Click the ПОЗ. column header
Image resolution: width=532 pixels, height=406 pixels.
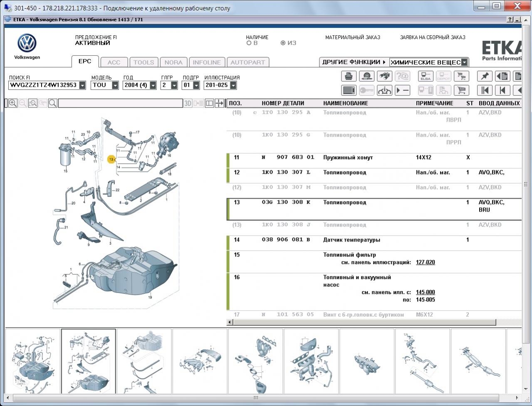pos(235,103)
